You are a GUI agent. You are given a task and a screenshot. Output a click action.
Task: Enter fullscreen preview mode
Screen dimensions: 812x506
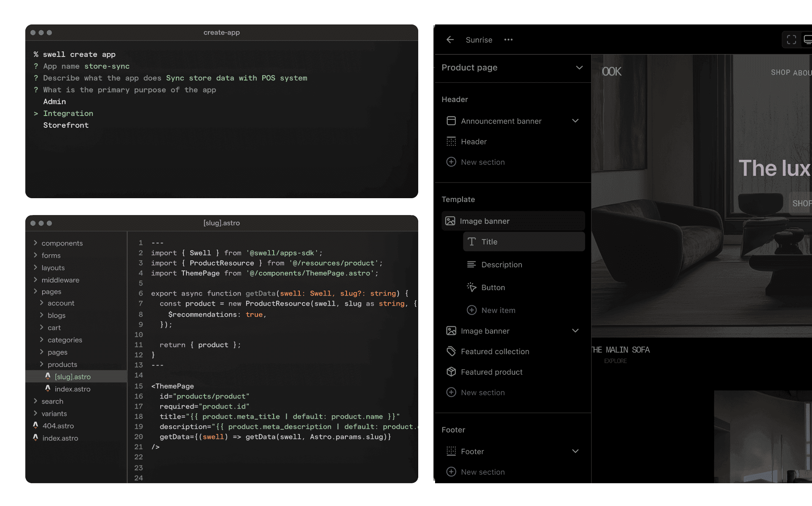(x=791, y=39)
